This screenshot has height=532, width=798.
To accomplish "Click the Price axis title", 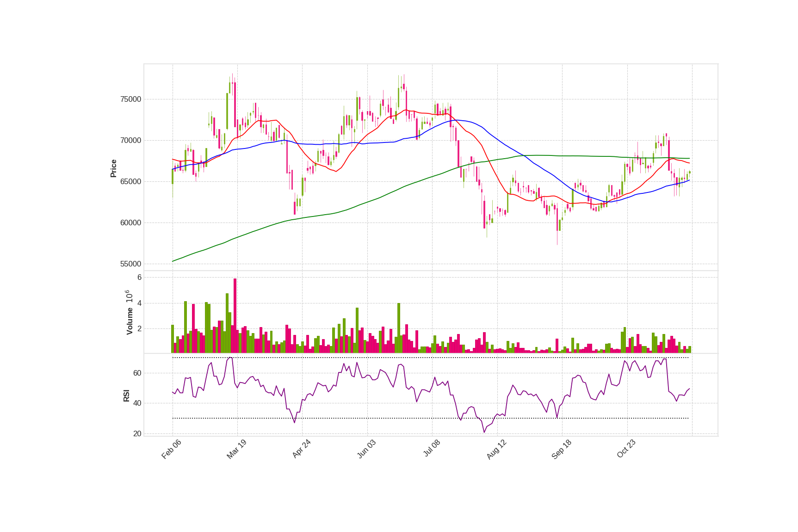I will pyautogui.click(x=113, y=168).
